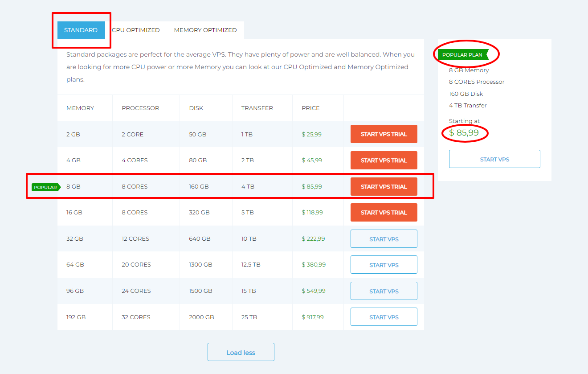Start VPS trial for 4 GB plan

click(x=384, y=160)
